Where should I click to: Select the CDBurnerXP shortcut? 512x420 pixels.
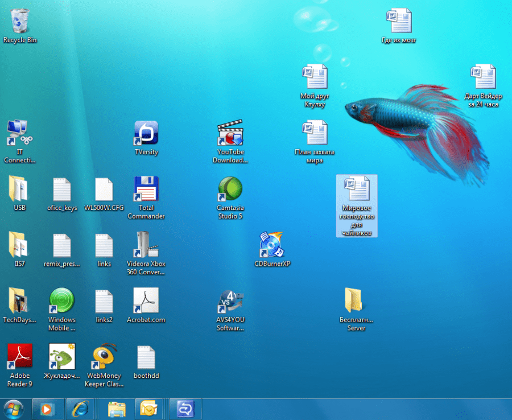[272, 246]
